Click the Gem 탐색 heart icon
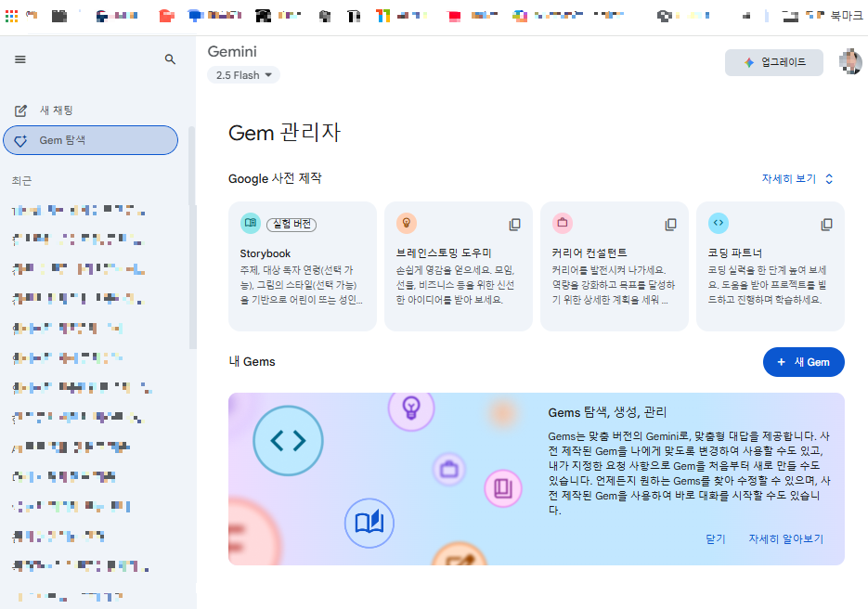Image resolution: width=868 pixels, height=609 pixels. click(20, 140)
